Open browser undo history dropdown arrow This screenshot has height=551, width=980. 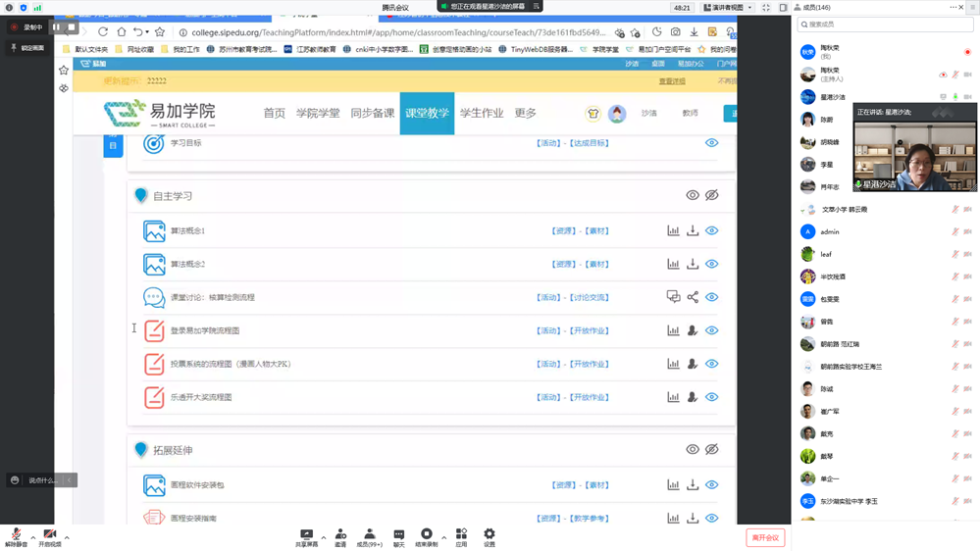coord(147,31)
